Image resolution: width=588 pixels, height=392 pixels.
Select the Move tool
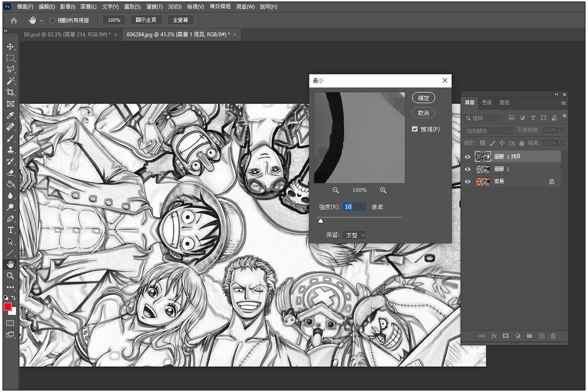coord(10,47)
